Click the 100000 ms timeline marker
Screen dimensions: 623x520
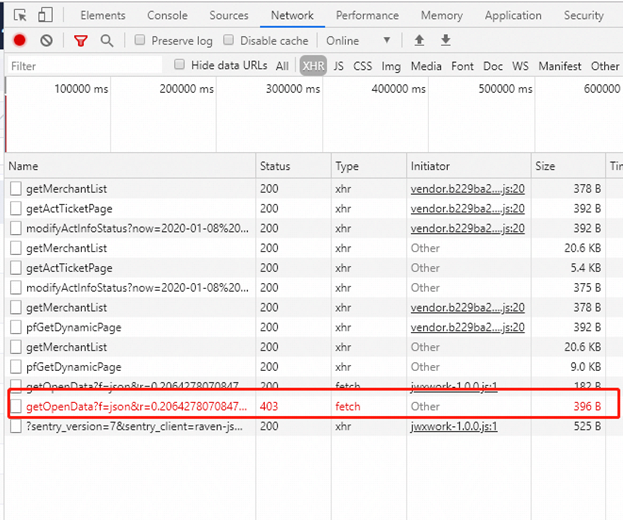(x=81, y=89)
